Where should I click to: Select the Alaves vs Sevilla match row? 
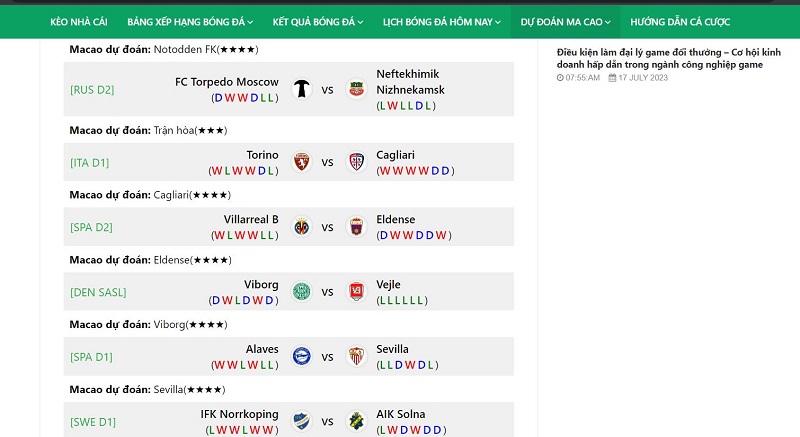[x=289, y=356]
